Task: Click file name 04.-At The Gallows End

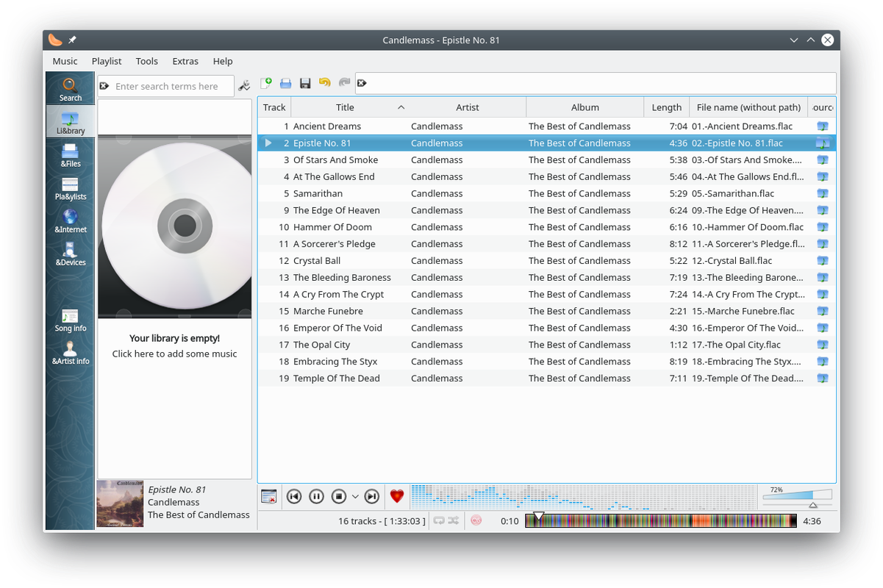Action: click(748, 177)
